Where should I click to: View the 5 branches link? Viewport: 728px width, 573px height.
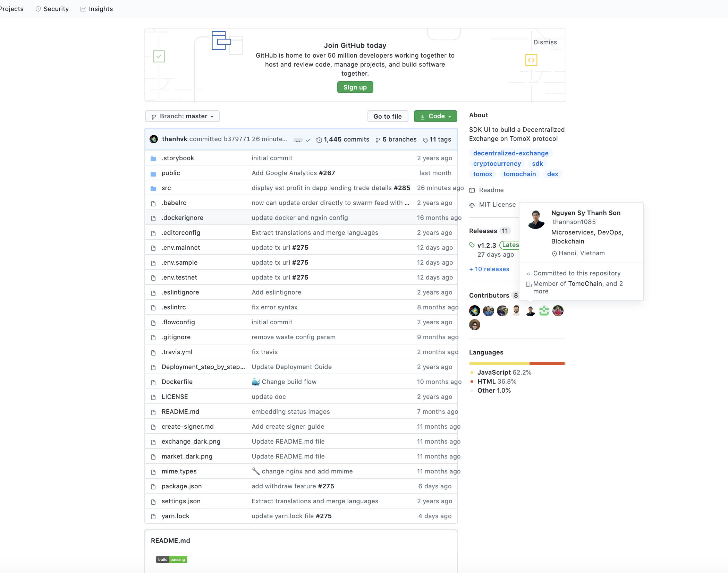(396, 139)
